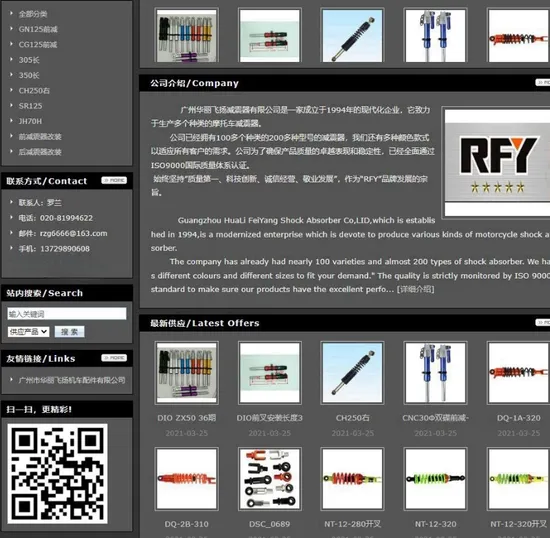The width and height of the screenshot is (550, 538).
Task: Open the DSC_0689 parts thumbnail
Action: (x=269, y=479)
